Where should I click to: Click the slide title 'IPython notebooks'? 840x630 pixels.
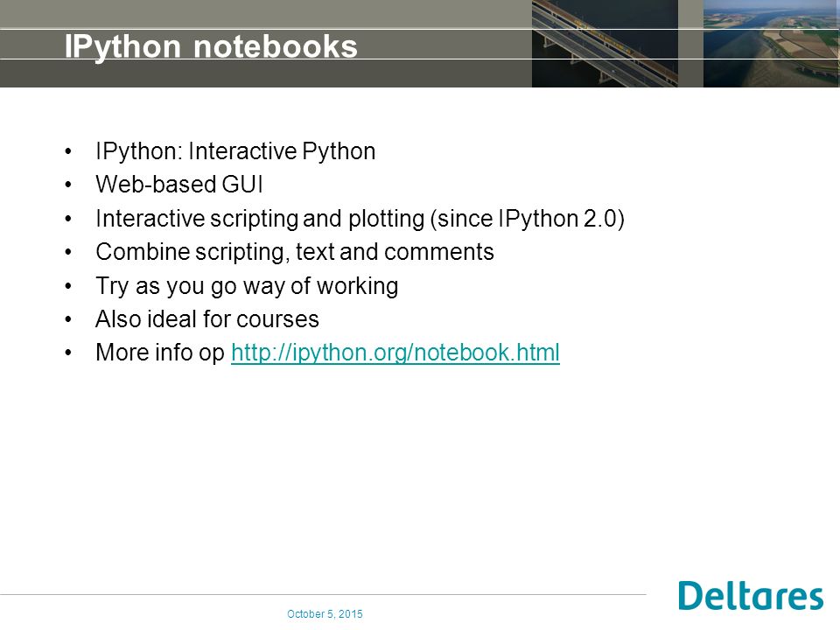click(x=211, y=46)
